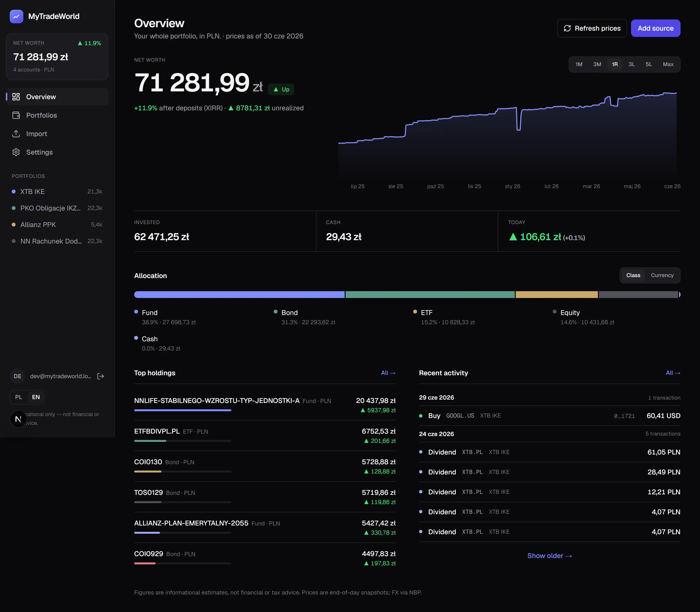Screen dimensions: 700x612
Task: Click the Buy GOOGL.US transaction
Action: [550, 416]
